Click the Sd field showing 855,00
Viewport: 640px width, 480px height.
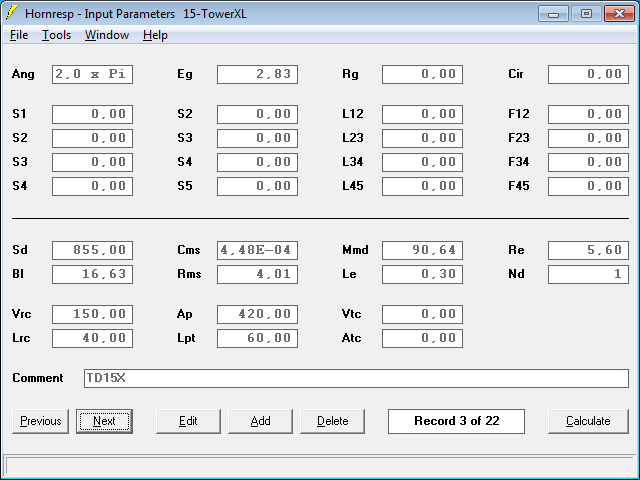(x=92, y=250)
